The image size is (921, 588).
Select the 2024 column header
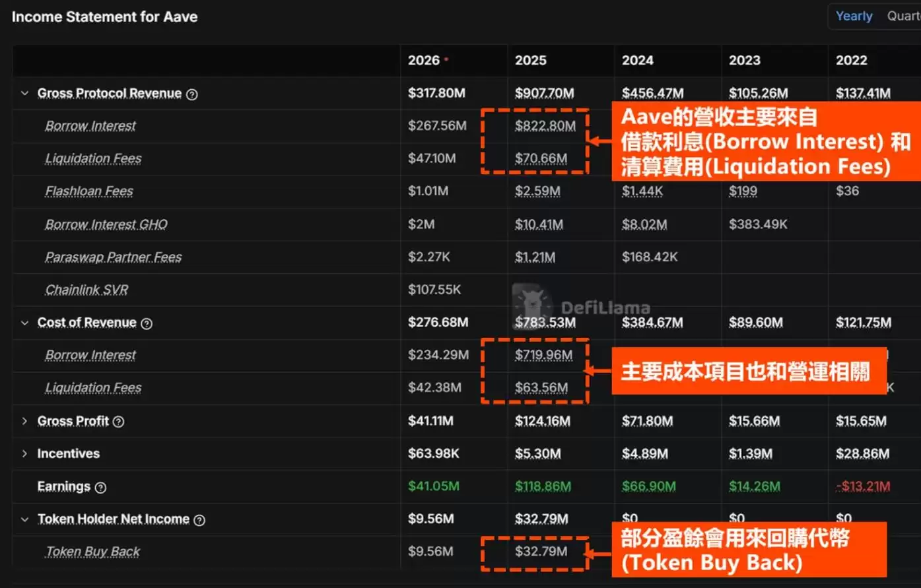click(638, 60)
